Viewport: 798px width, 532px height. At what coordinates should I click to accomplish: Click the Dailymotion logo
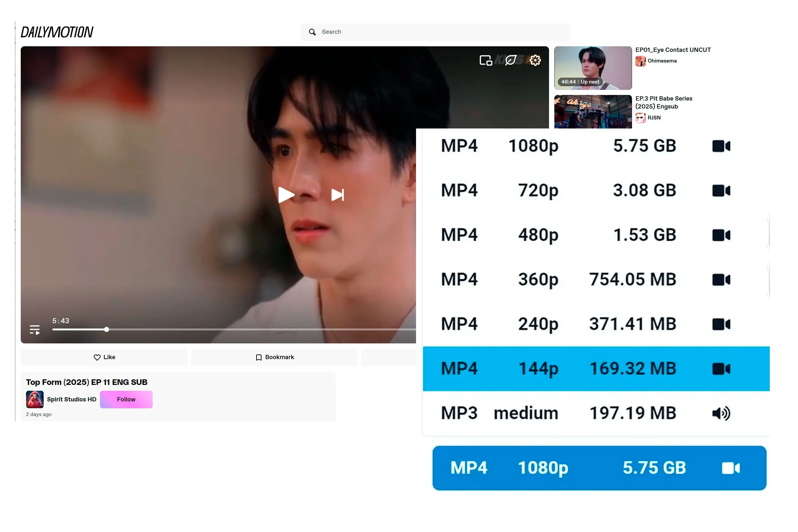(57, 32)
